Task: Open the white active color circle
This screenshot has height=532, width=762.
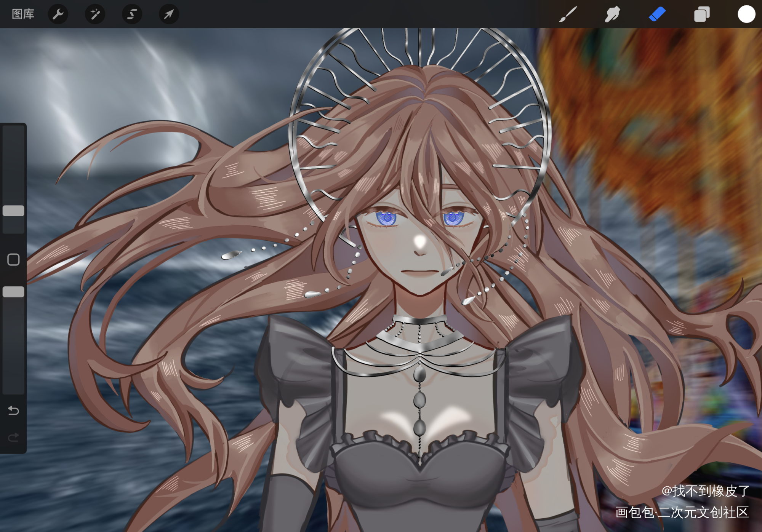Action: click(x=746, y=14)
